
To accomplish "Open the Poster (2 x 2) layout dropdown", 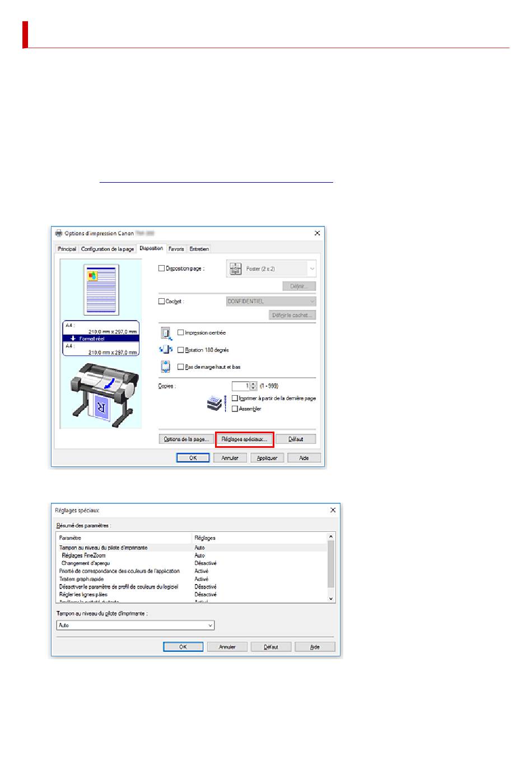I will point(272,268).
